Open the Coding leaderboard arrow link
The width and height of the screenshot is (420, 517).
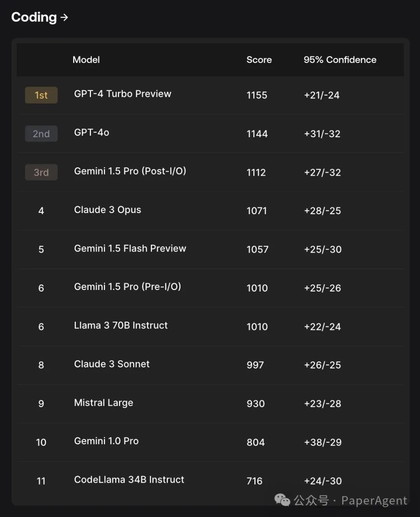(x=65, y=17)
